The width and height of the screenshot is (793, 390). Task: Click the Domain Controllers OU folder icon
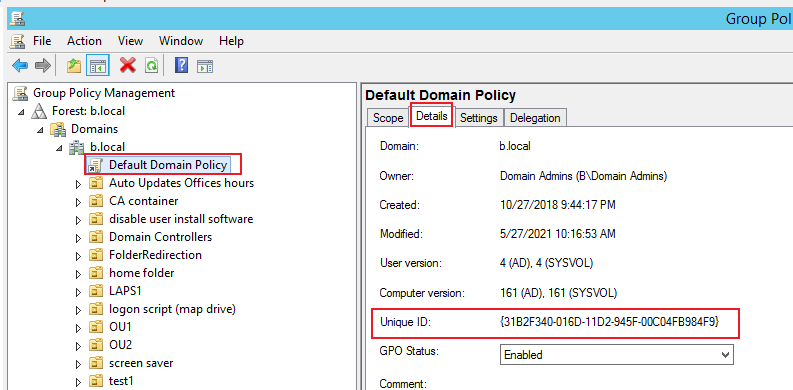pyautogui.click(x=96, y=237)
